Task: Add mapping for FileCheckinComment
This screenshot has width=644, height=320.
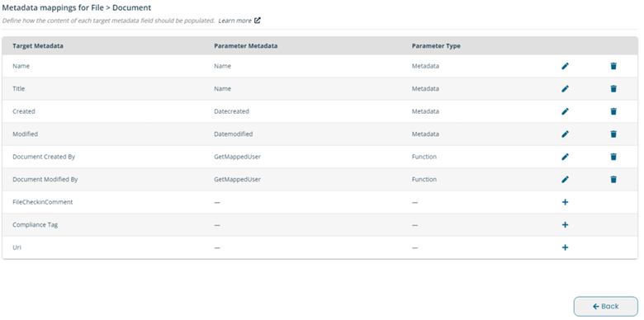Action: (565, 202)
